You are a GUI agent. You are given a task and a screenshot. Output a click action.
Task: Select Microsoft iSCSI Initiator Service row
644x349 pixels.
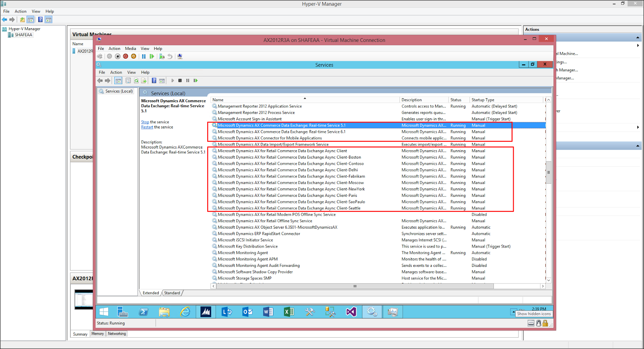tap(378, 240)
